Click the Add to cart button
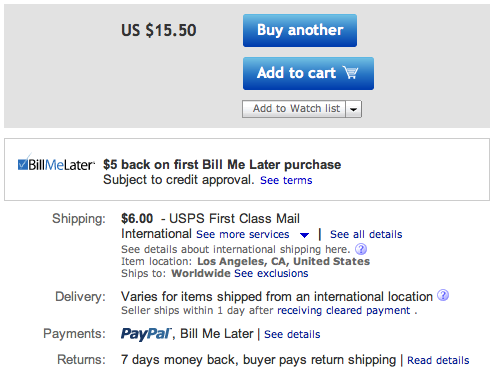498x369 pixels. click(308, 73)
